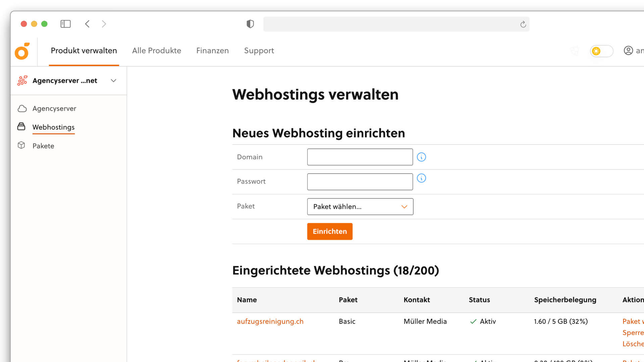Reload the page using refresh icon
Viewport: 644px width, 362px height.
[x=523, y=24]
